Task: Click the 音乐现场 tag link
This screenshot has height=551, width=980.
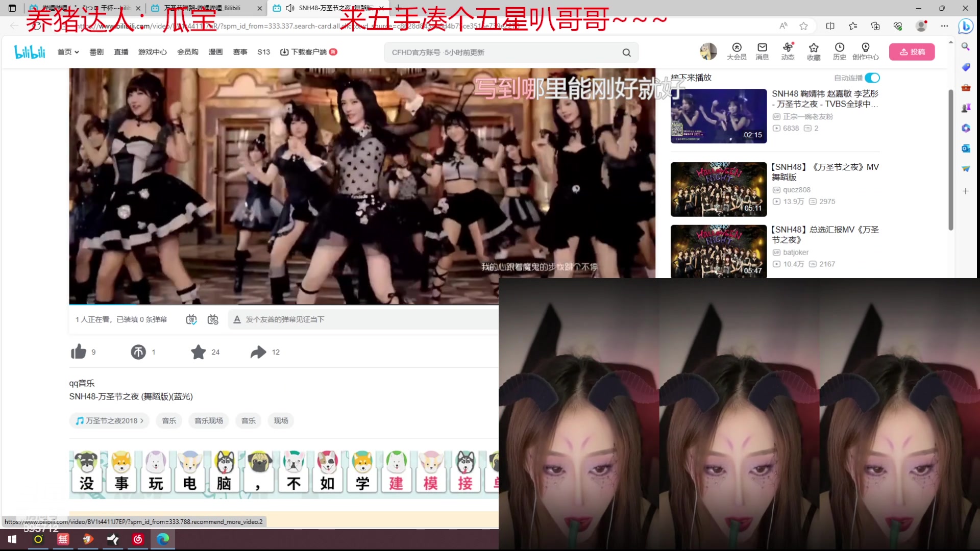Action: 209,421
